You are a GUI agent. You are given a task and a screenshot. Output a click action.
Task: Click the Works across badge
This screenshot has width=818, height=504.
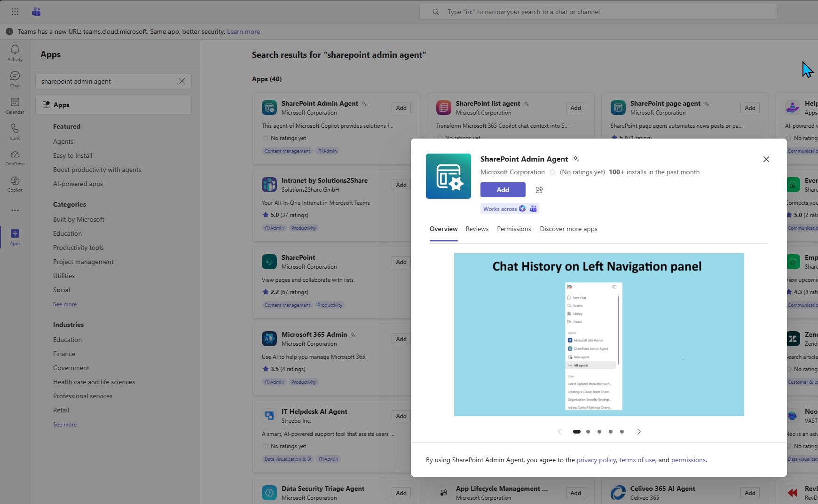point(510,209)
